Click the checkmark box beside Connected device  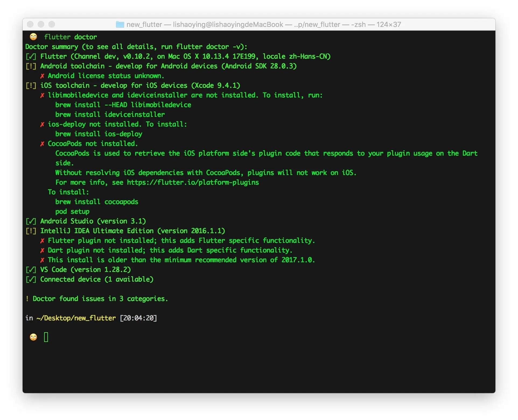point(31,279)
